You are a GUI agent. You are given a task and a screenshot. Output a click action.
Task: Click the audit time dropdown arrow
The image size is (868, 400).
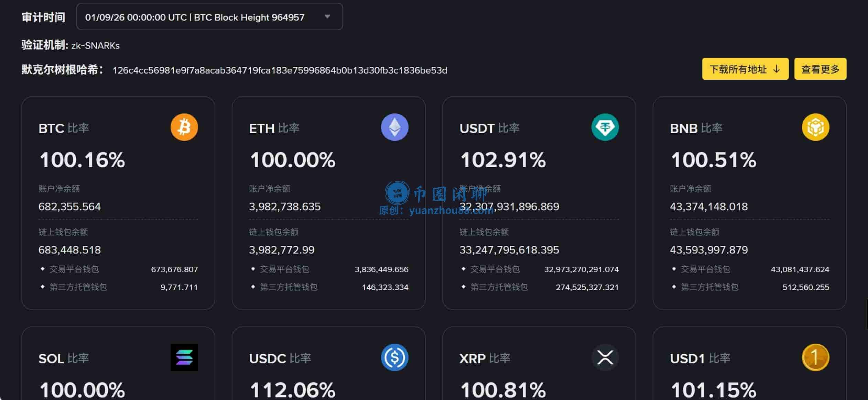(x=327, y=16)
